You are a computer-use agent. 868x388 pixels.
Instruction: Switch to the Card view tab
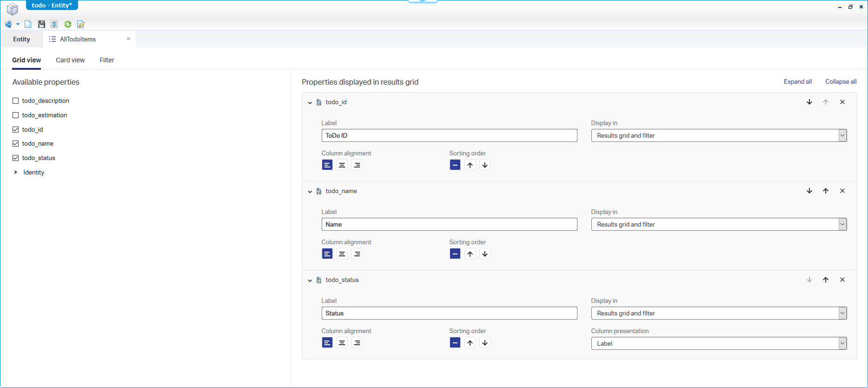[x=70, y=60]
